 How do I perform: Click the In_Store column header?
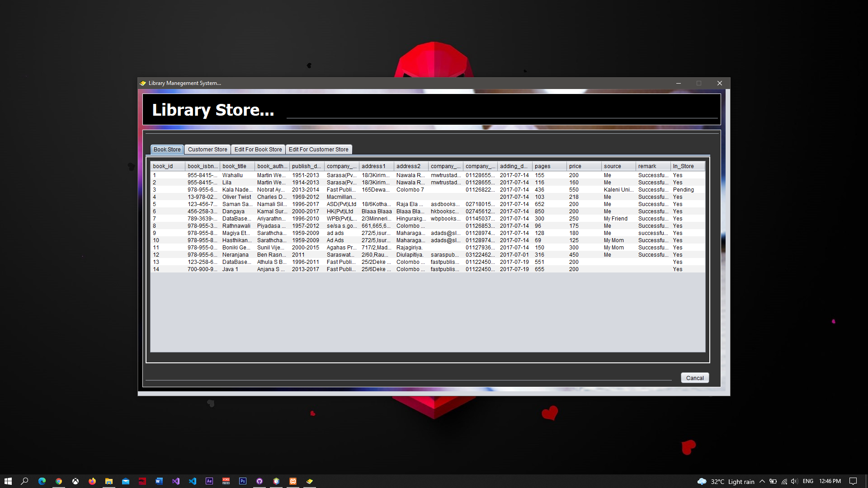[687, 166]
